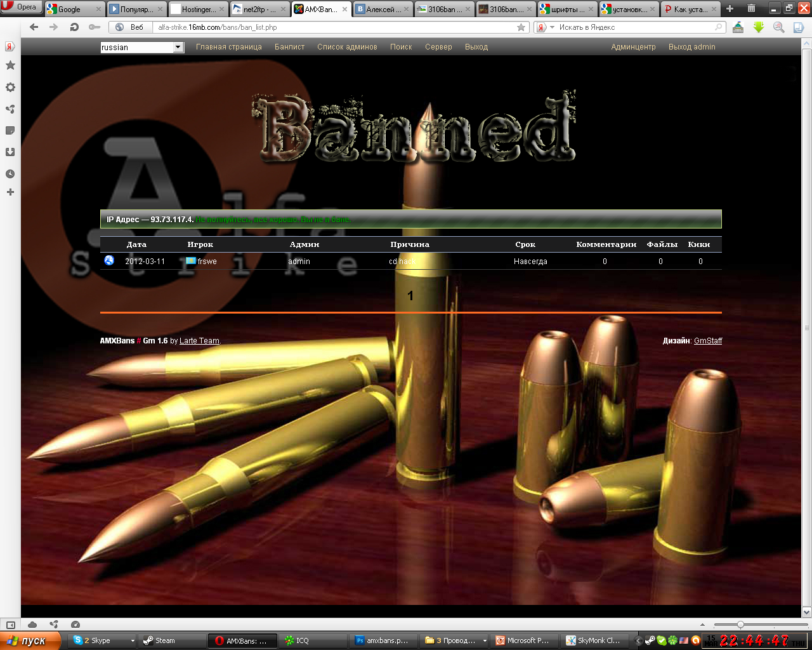Click the admin cell in ban row

pyautogui.click(x=299, y=262)
